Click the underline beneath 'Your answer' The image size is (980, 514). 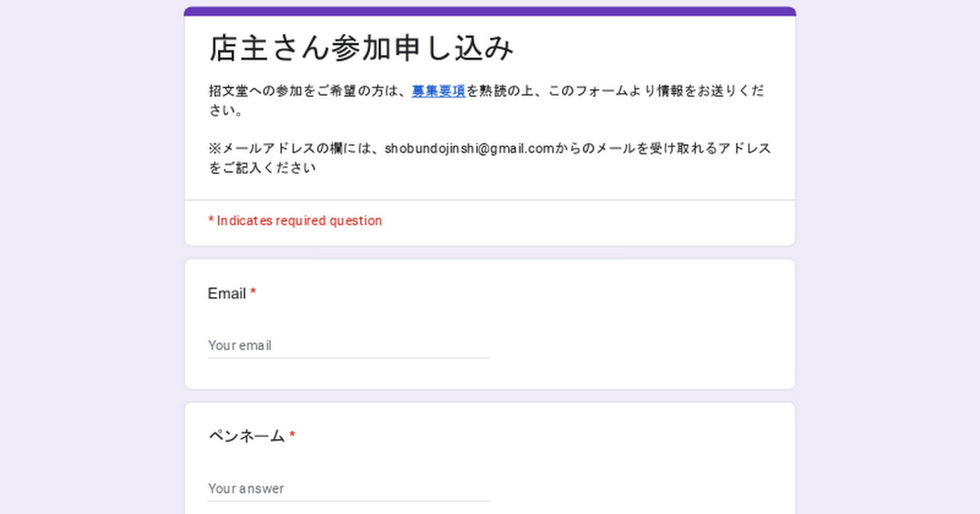(x=348, y=501)
